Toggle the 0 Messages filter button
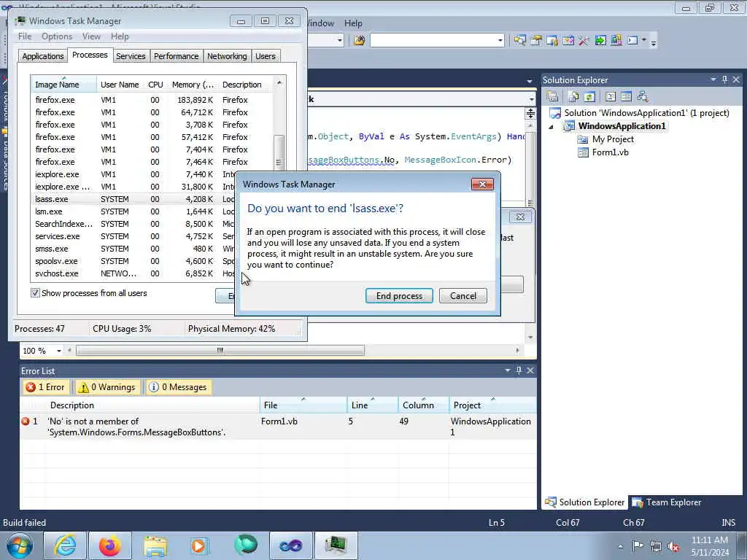This screenshot has width=747, height=560. pos(178,387)
